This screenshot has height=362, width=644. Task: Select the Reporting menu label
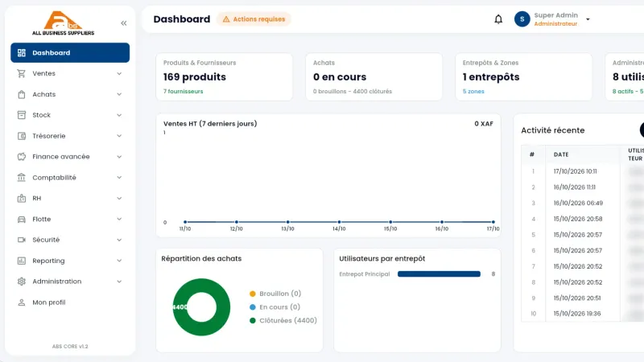[x=48, y=261]
